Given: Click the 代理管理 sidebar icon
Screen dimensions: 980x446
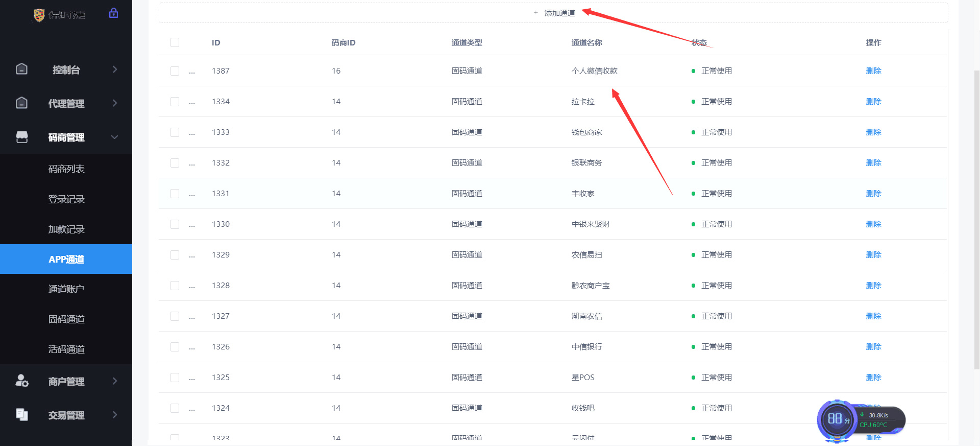Looking at the screenshot, I should click(x=21, y=103).
